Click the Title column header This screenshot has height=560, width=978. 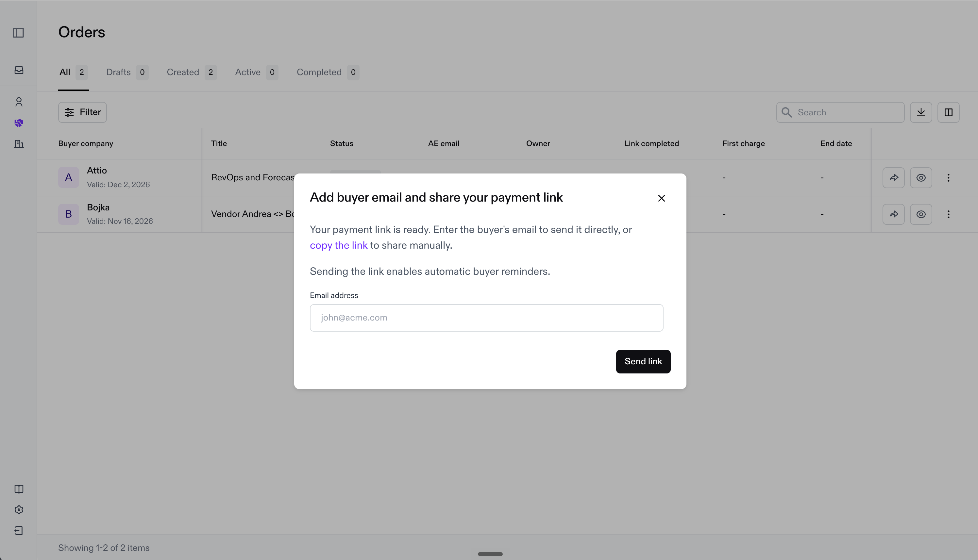[x=219, y=143]
